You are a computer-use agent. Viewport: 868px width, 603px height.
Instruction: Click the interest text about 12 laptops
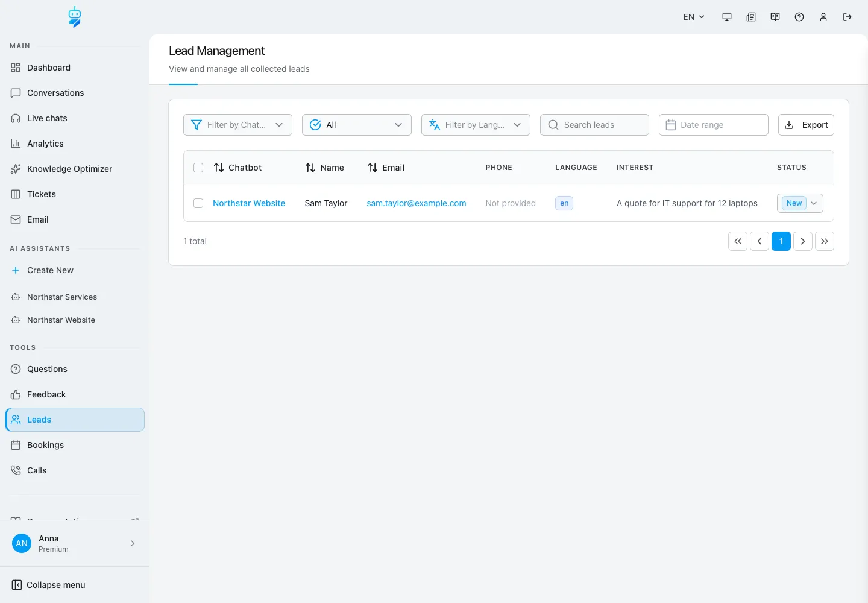687,203
